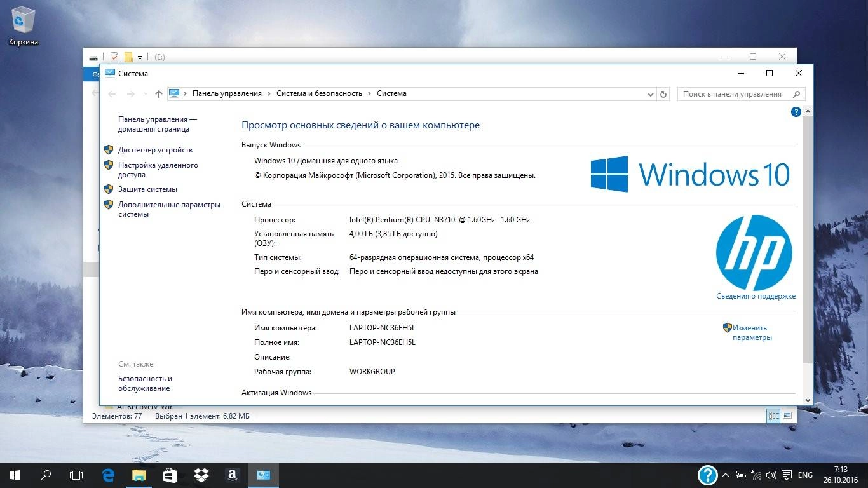Go to Панель управления домашняя страница
The image size is (868, 488).
pos(158,124)
